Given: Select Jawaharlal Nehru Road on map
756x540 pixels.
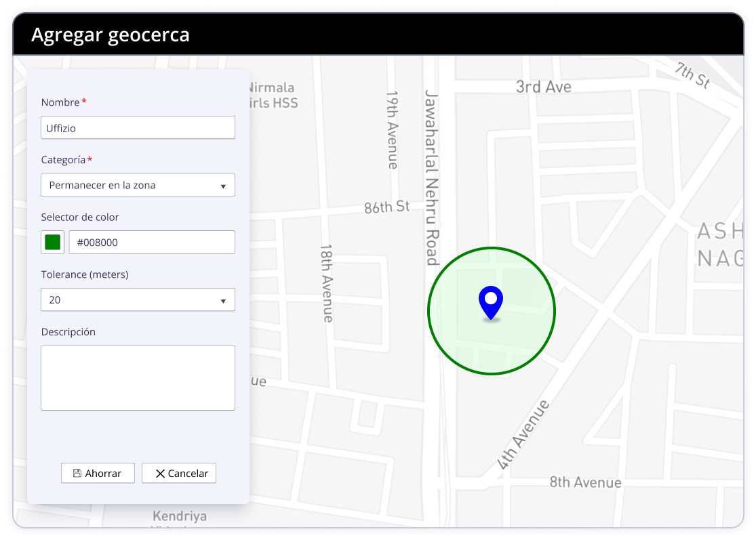Looking at the screenshot, I should click(x=433, y=176).
